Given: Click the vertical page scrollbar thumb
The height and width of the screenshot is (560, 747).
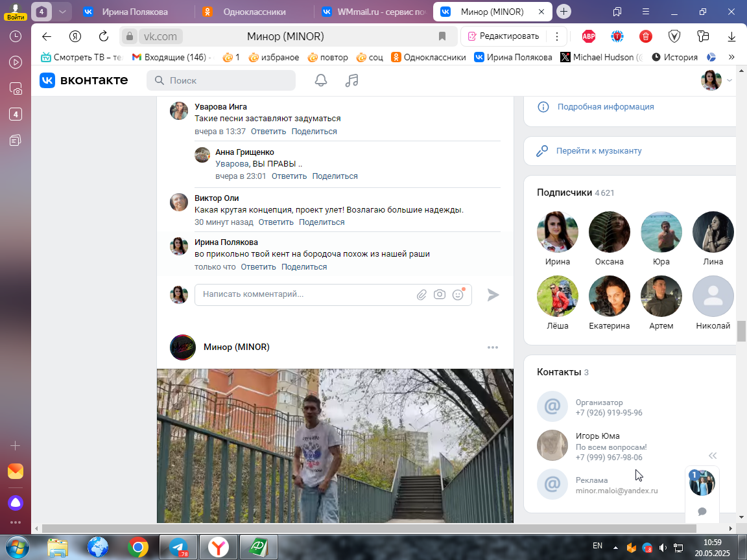Looking at the screenshot, I should coord(741,331).
